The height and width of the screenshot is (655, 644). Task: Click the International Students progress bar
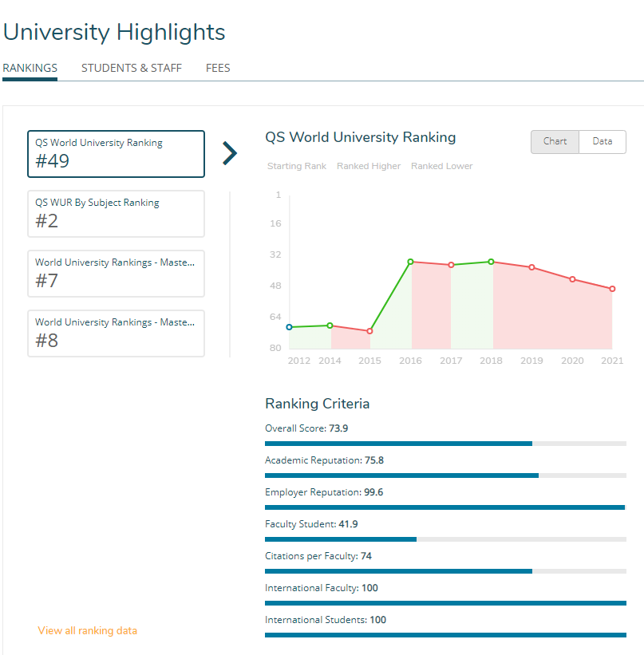pos(445,635)
